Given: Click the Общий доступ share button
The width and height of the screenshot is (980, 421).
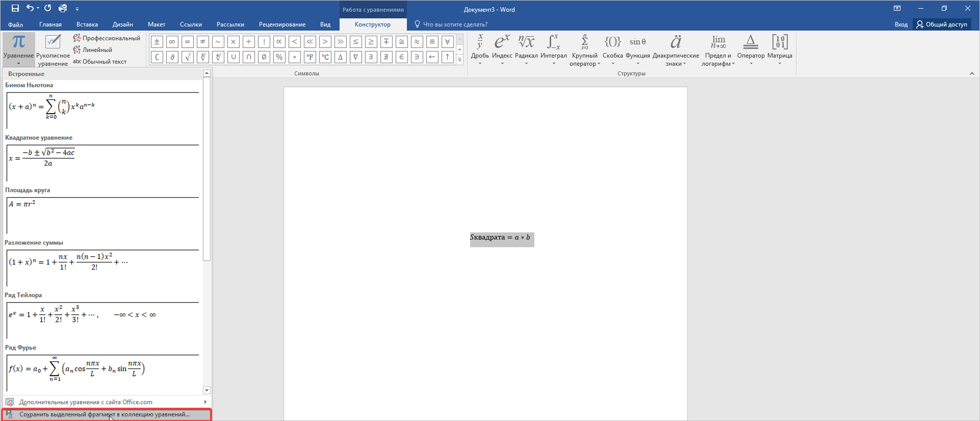Looking at the screenshot, I should (x=942, y=24).
